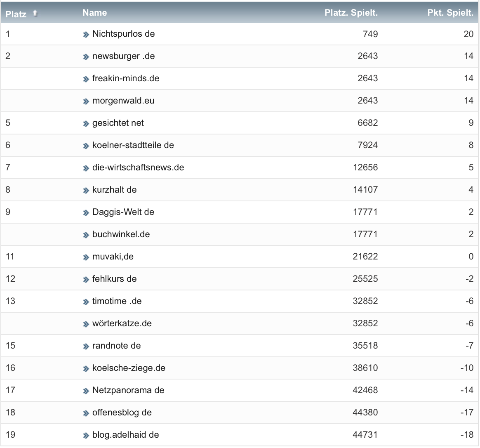480x448 pixels.
Task: Sort by the Name column header
Action: [x=94, y=12]
